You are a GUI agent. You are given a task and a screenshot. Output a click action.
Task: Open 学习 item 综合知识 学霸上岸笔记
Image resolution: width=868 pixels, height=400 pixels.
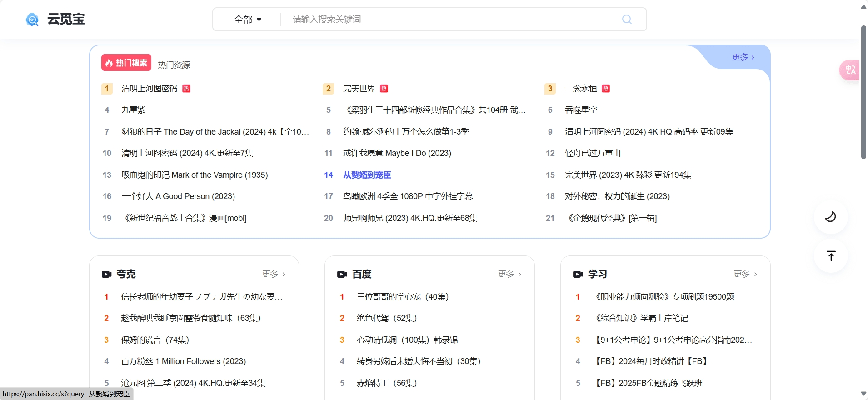[x=640, y=318]
